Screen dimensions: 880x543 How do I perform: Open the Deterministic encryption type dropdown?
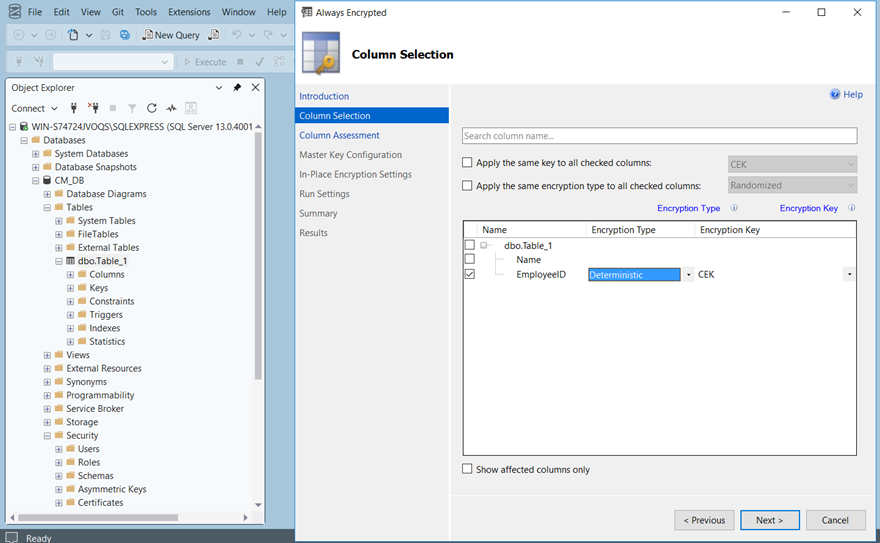click(x=688, y=274)
